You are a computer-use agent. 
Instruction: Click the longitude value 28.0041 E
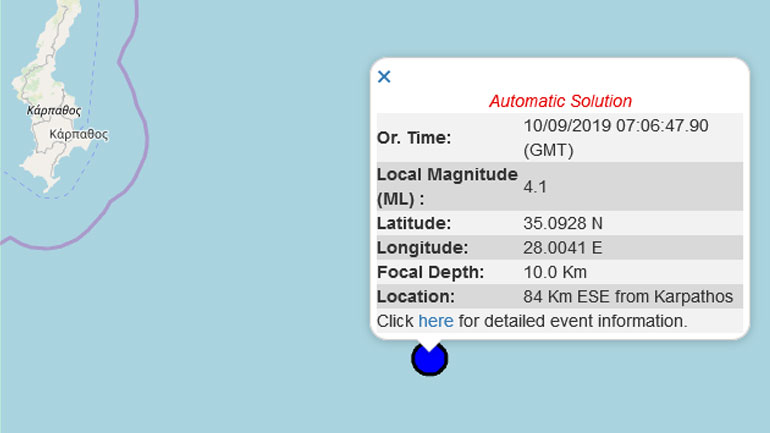click(x=563, y=247)
